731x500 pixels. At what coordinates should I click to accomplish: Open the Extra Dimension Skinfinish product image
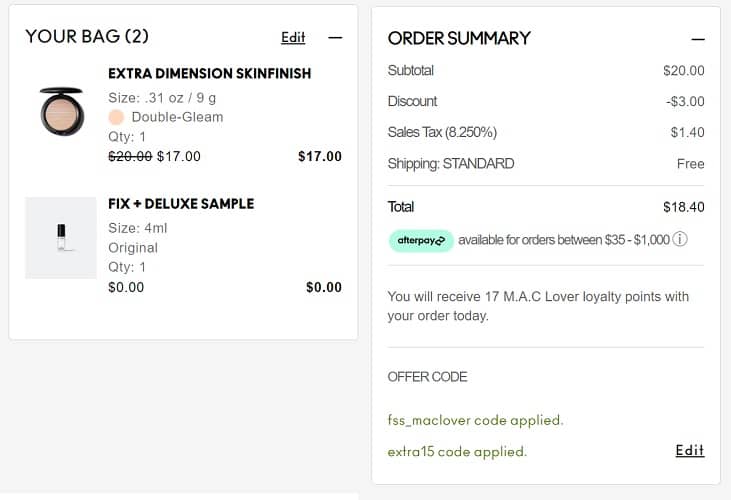(61, 110)
